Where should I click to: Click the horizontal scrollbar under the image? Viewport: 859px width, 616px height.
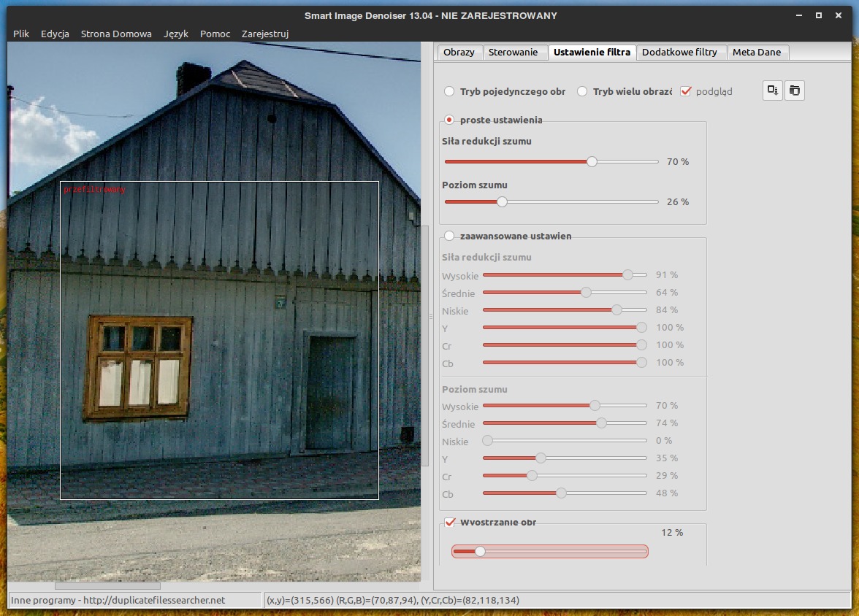pyautogui.click(x=107, y=586)
